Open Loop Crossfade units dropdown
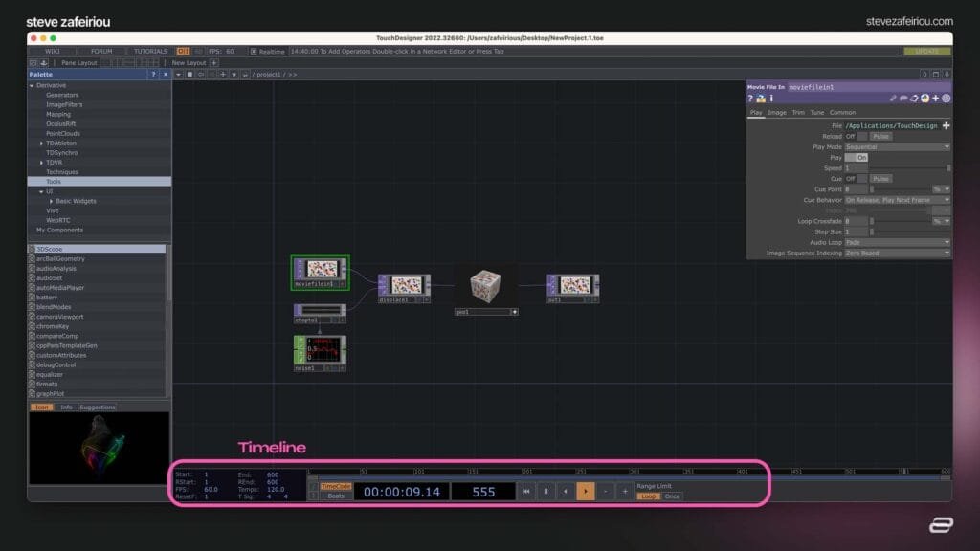Screen dimensions: 980x551 pos(942,221)
